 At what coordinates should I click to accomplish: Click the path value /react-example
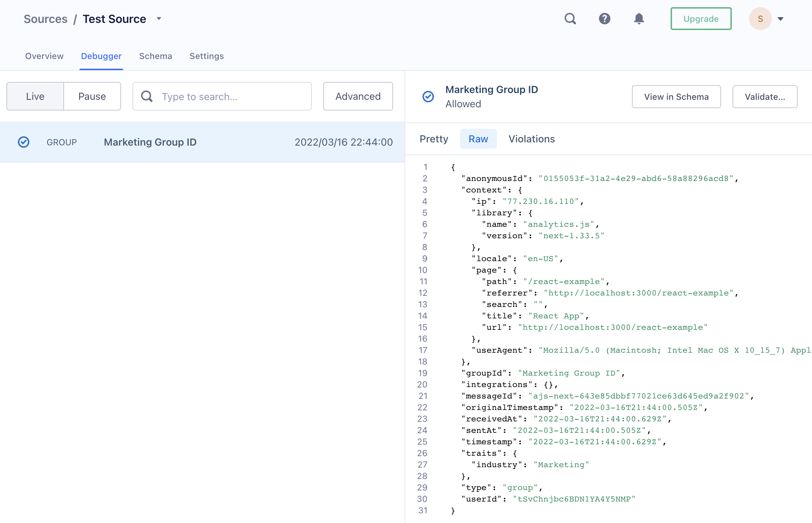tap(564, 282)
